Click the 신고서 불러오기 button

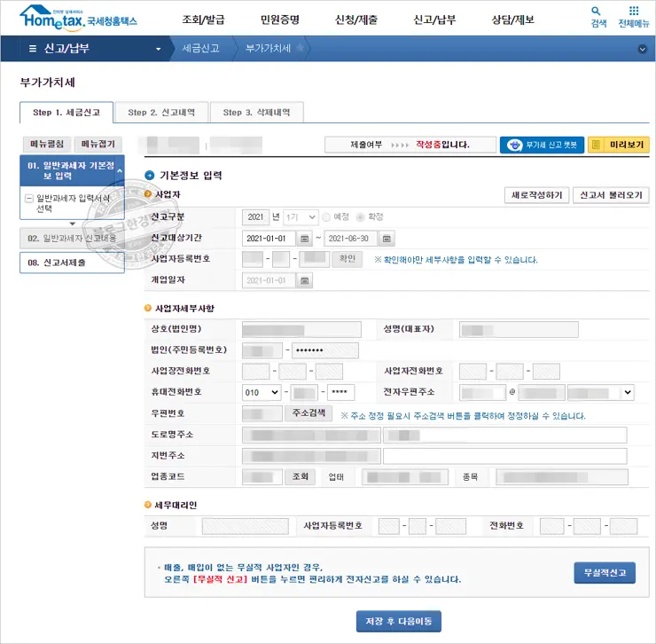(x=611, y=195)
